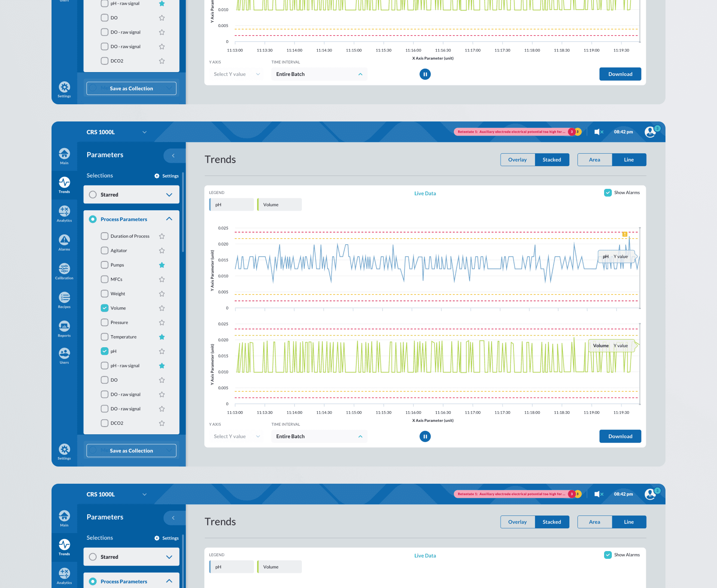Enable the Duration of Process checkbox
The image size is (717, 588).
click(104, 236)
